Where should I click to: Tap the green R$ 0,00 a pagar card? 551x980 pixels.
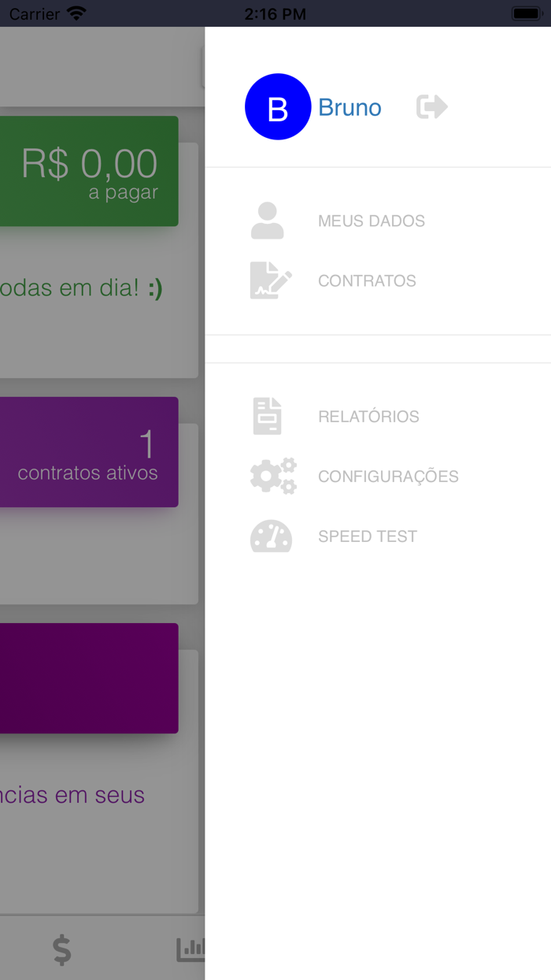(89, 171)
